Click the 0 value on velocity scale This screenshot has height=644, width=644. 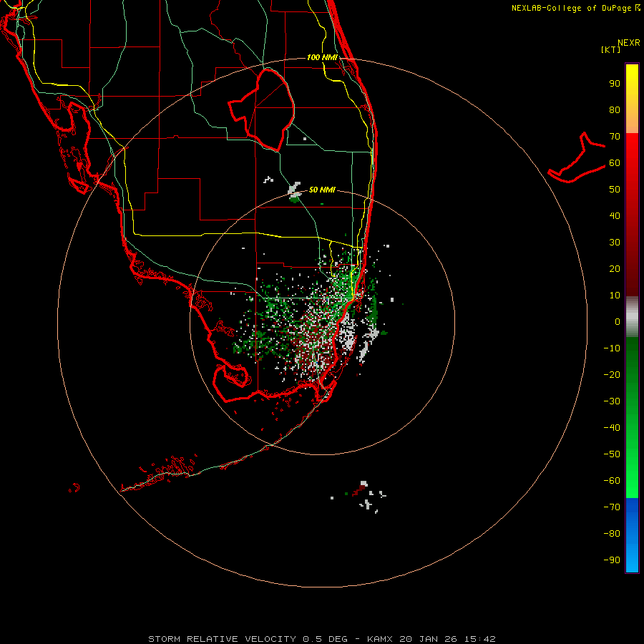pyautogui.click(x=618, y=322)
